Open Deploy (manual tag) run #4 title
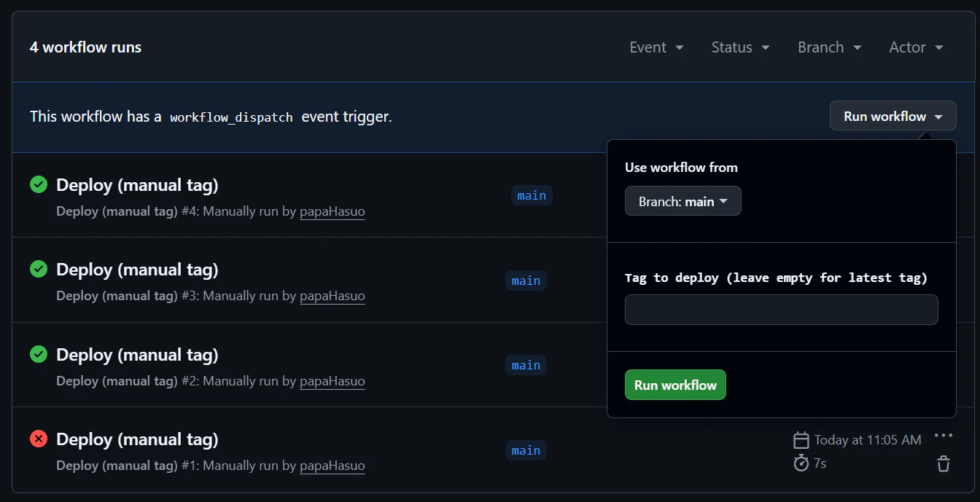The width and height of the screenshot is (980, 502). (x=137, y=185)
